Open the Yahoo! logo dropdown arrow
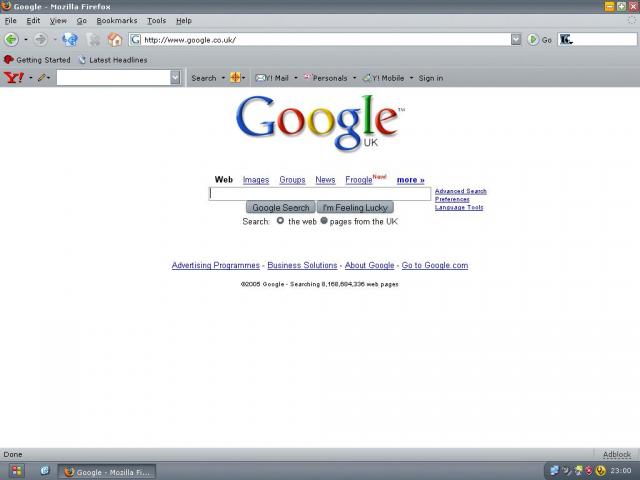Image resolution: width=640 pixels, height=480 pixels. 31,78
